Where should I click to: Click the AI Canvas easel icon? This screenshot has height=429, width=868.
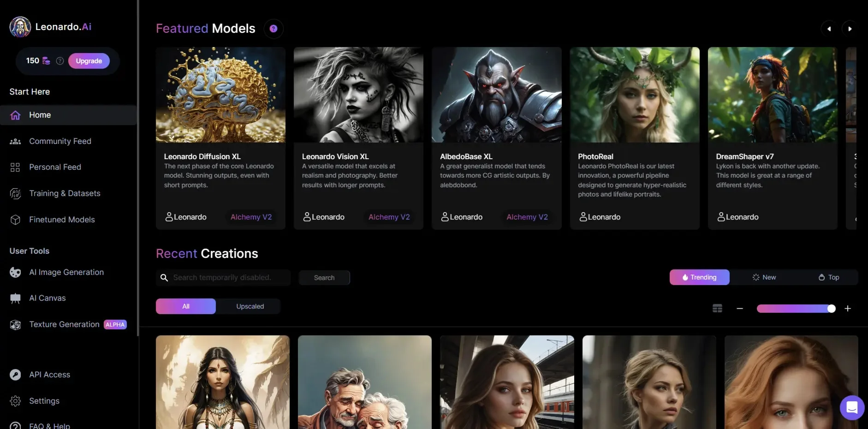click(x=15, y=298)
